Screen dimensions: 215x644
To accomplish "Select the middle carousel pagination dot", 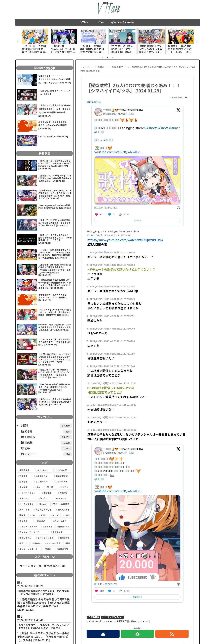I will point(107,58).
